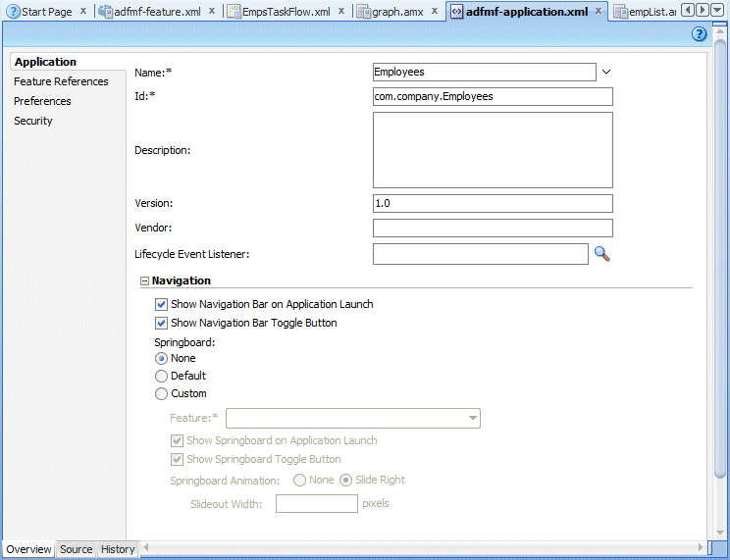730x560 pixels.
Task: Click the Id input field
Action: point(493,96)
